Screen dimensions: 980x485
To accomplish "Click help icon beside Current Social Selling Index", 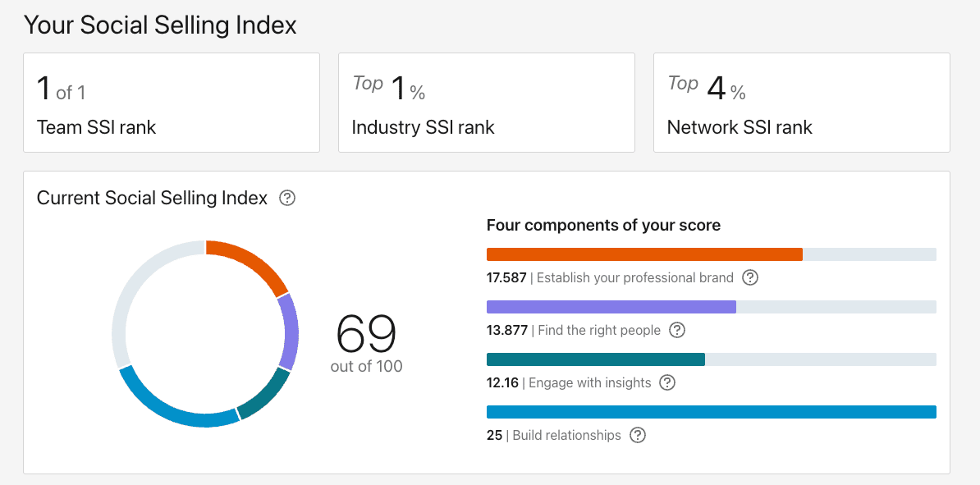I will point(287,198).
